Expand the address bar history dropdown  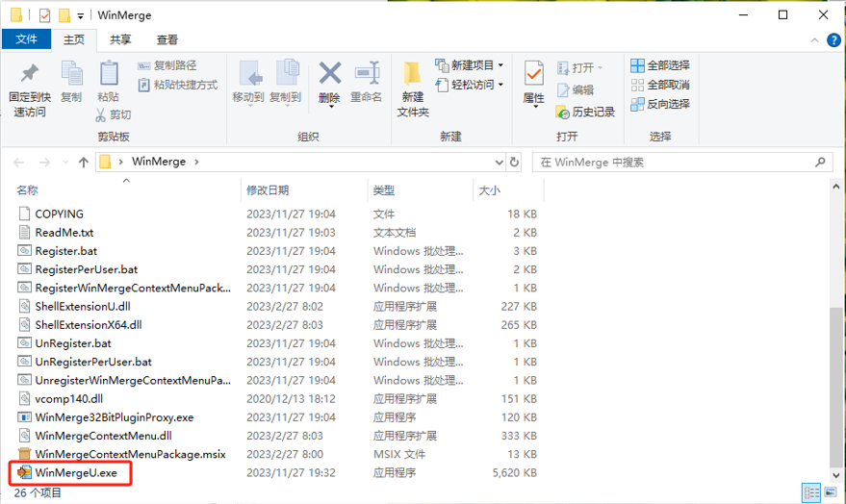(x=499, y=163)
